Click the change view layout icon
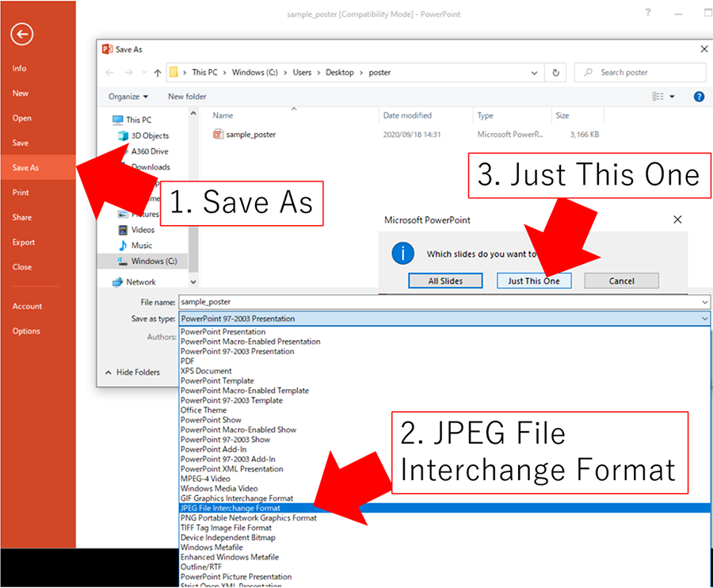Image resolution: width=713 pixels, height=588 pixels. coord(658,97)
